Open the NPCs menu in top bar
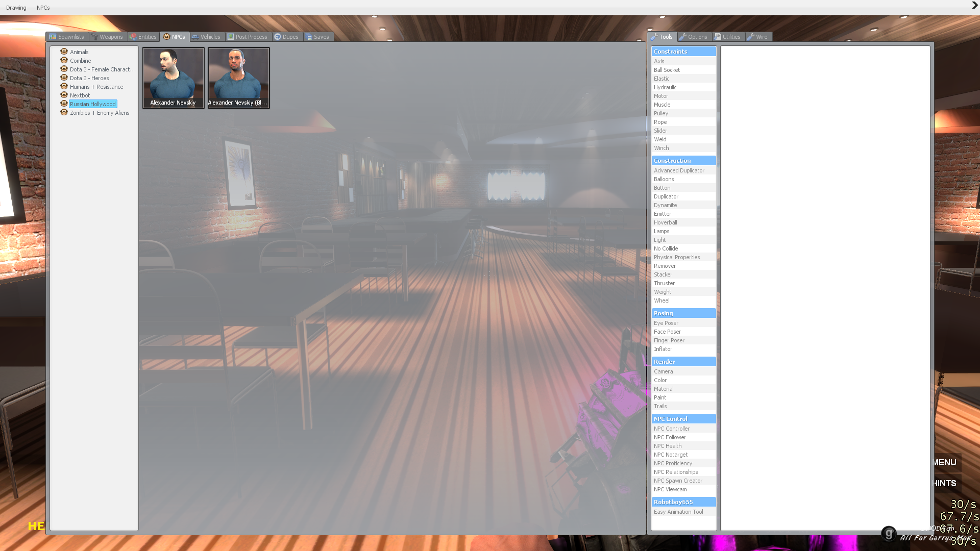 click(43, 8)
